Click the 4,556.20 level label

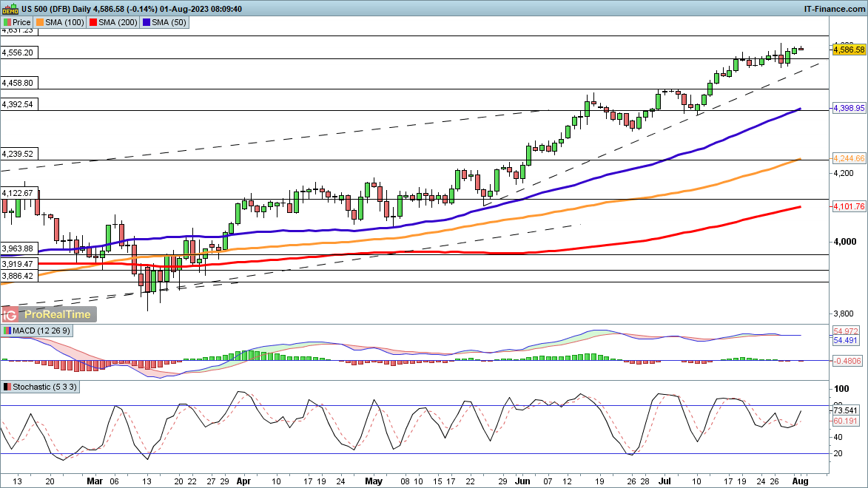(18, 53)
